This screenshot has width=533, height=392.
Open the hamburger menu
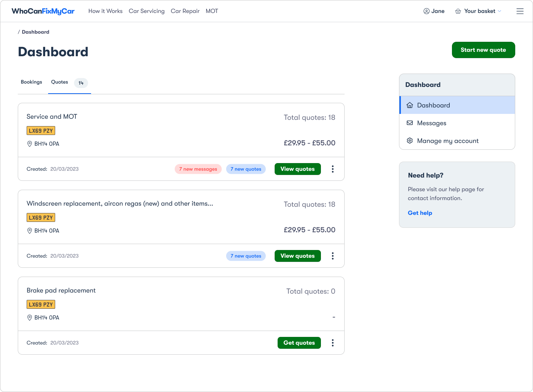(520, 11)
